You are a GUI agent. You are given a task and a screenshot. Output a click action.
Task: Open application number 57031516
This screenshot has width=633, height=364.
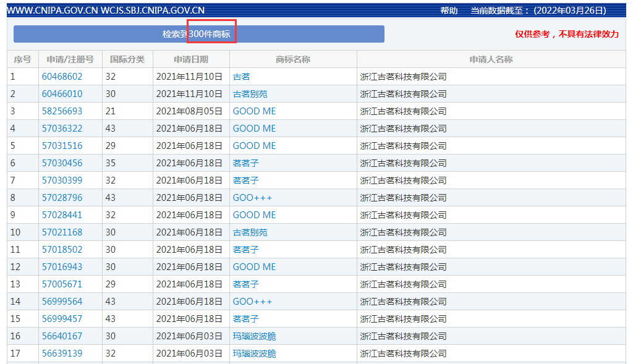point(62,146)
